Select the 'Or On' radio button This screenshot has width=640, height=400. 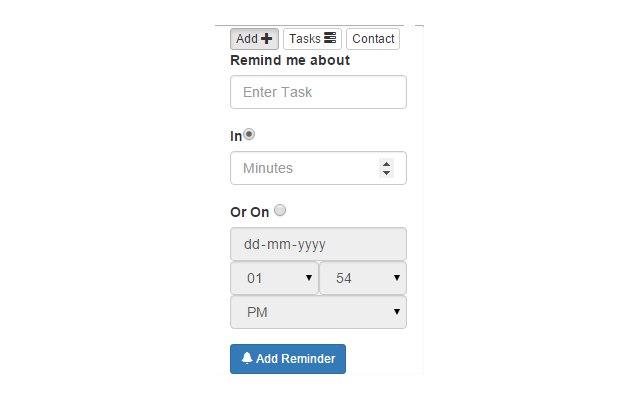point(280,210)
